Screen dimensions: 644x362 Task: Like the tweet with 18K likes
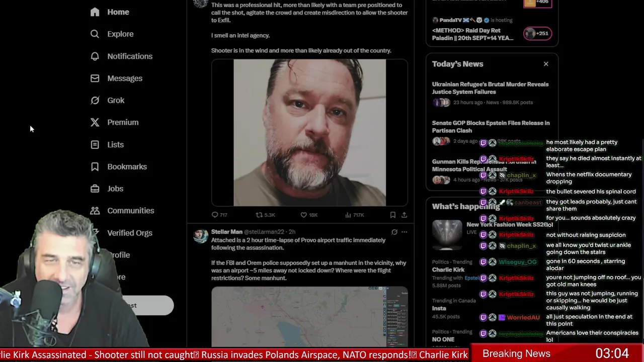[x=303, y=215]
